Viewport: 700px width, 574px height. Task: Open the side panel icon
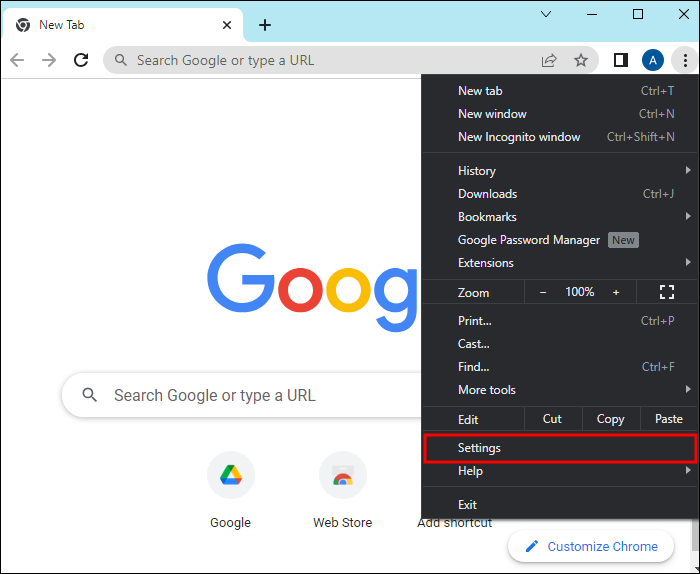tap(621, 60)
